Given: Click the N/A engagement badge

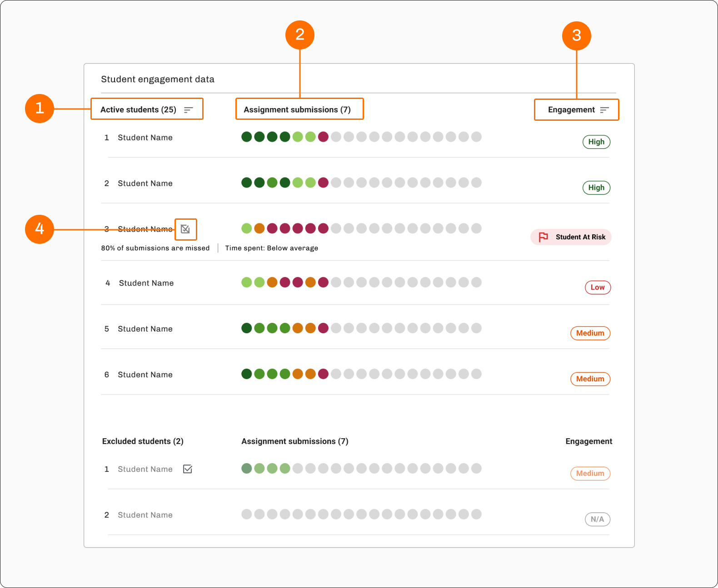Looking at the screenshot, I should [x=598, y=519].
